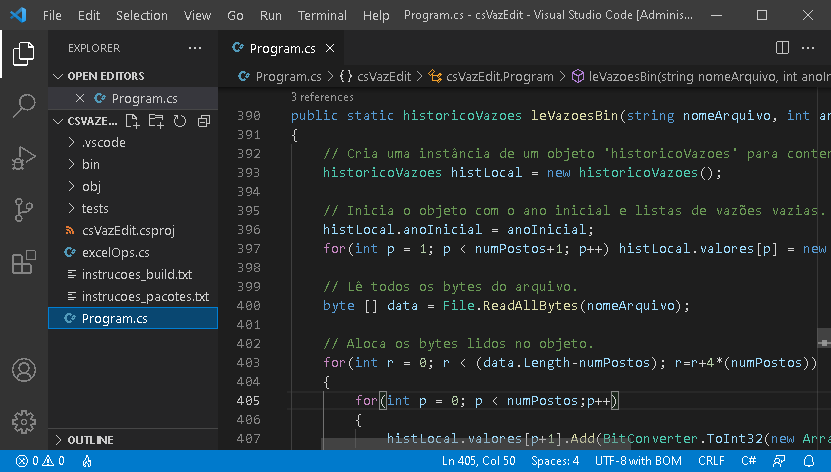
Task: Open the Help menu
Action: click(x=376, y=15)
